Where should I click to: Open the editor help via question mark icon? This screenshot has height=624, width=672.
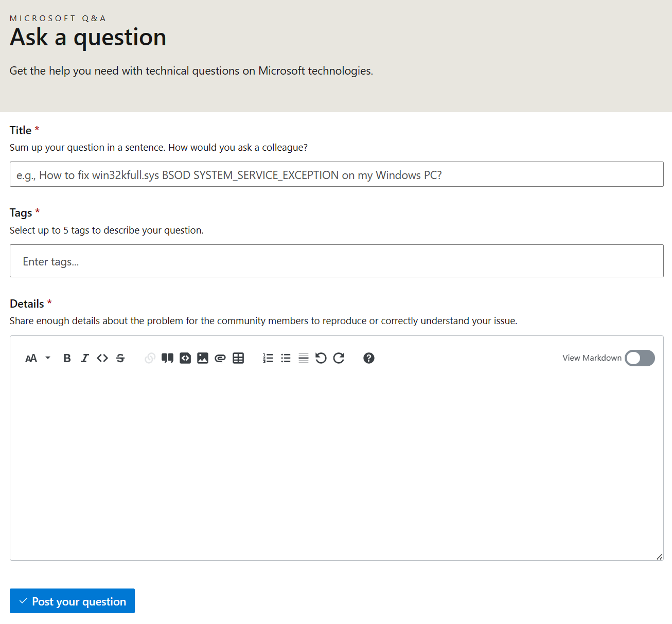(369, 358)
